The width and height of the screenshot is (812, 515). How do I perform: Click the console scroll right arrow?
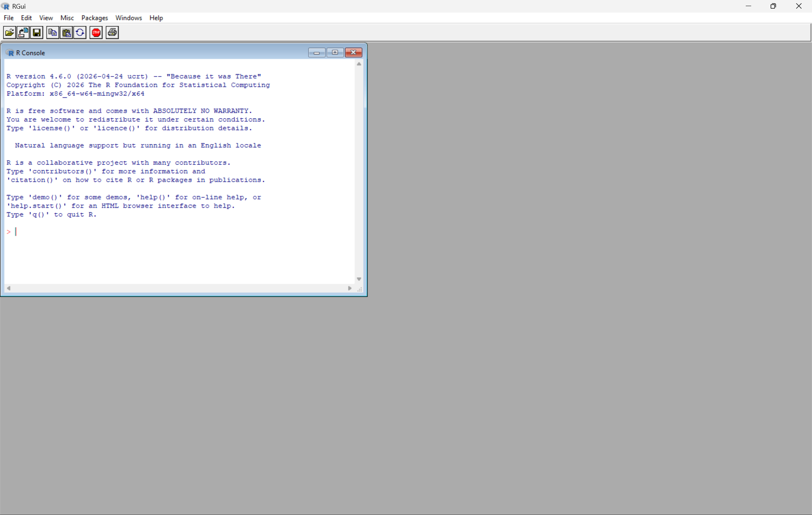[x=349, y=288]
